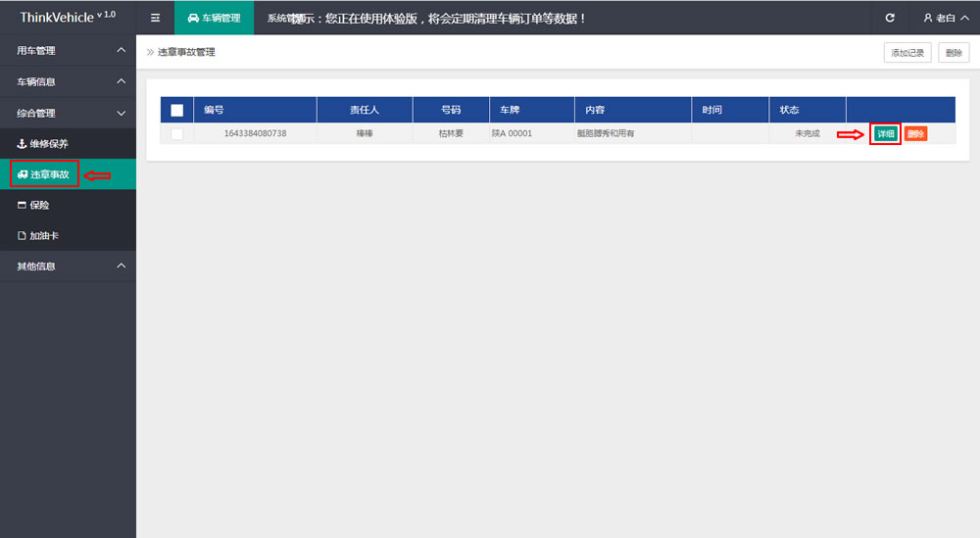Click the 时间 column header
Screen dimensions: 980x538
(730, 110)
